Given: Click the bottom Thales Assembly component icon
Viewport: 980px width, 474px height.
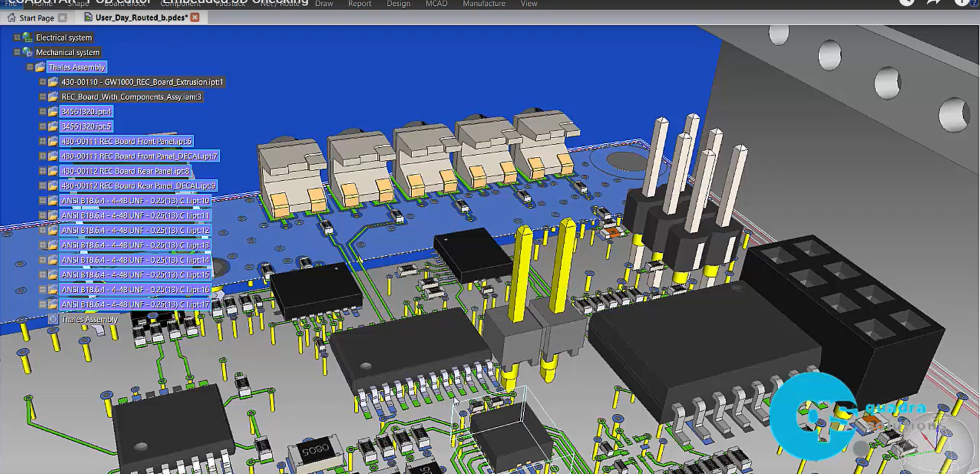Looking at the screenshot, I should tap(53, 320).
